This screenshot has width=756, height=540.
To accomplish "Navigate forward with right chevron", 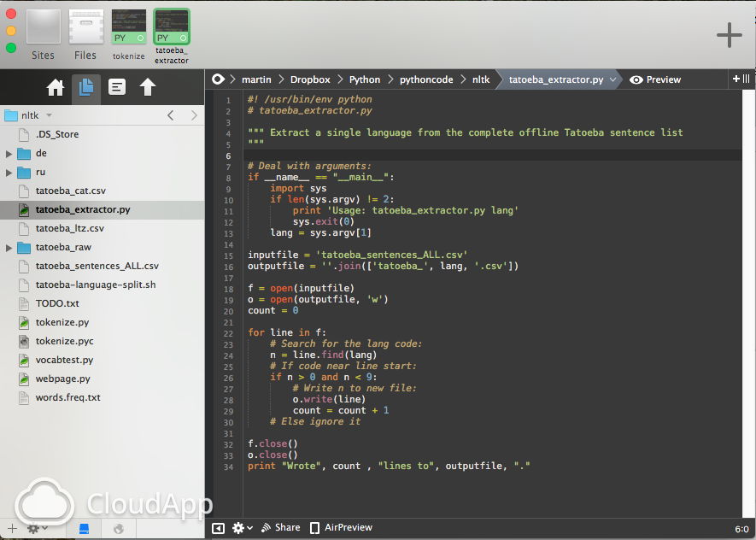I will pos(194,115).
